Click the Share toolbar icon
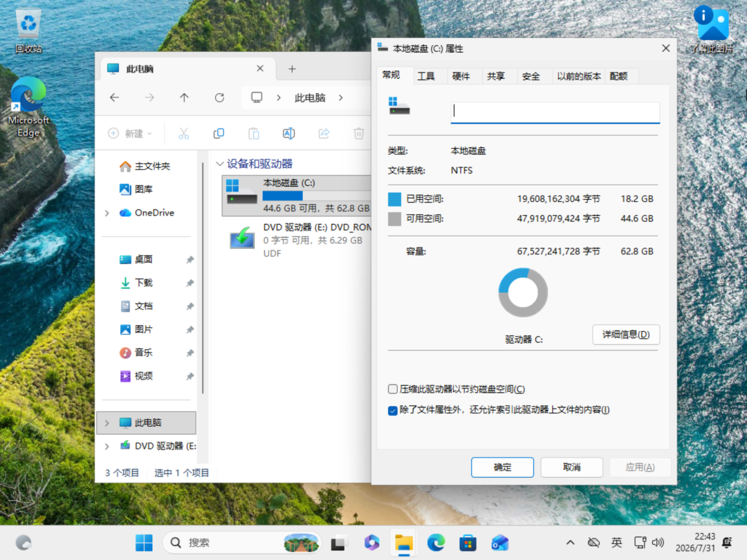 (x=324, y=133)
